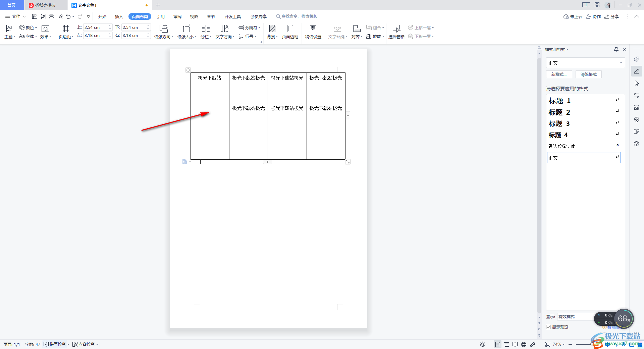Screen dimensions: 644x349
Task: Click add row plus below table
Action: click(267, 162)
